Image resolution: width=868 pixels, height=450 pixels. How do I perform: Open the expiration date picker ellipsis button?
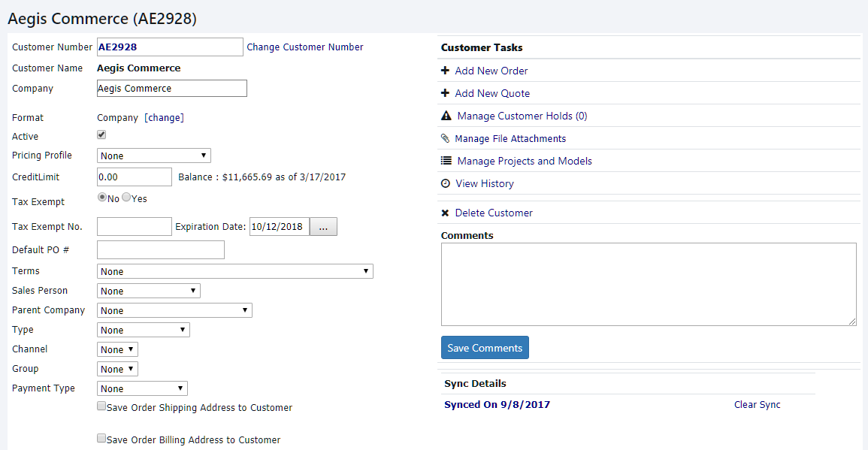pos(324,227)
